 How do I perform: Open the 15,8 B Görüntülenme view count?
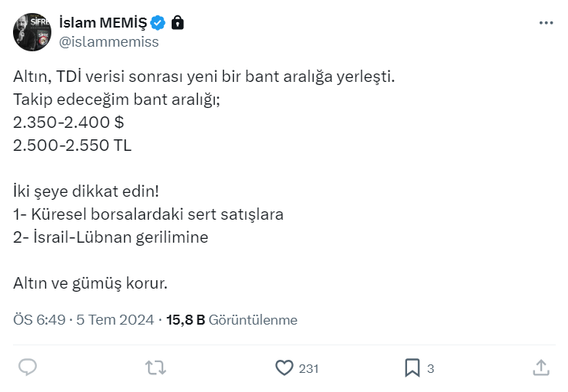(x=232, y=320)
